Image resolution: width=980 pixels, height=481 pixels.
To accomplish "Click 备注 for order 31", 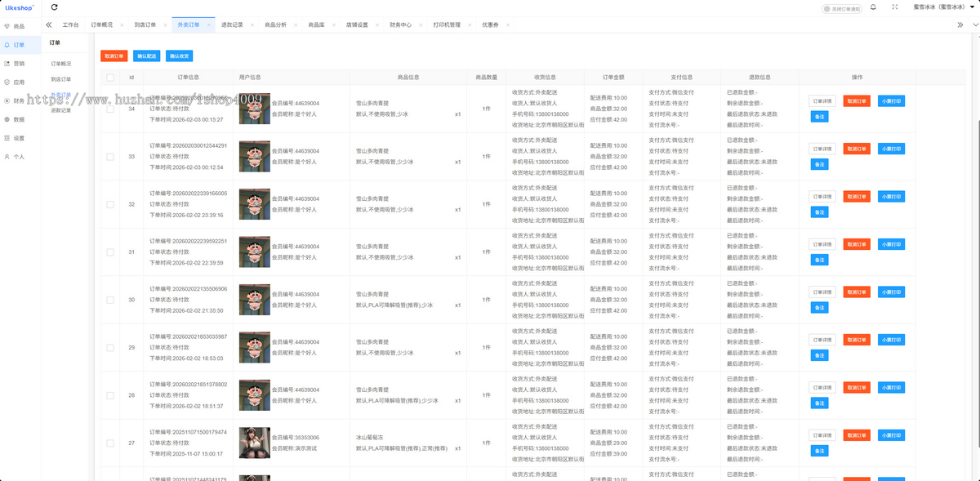I will click(x=819, y=260).
